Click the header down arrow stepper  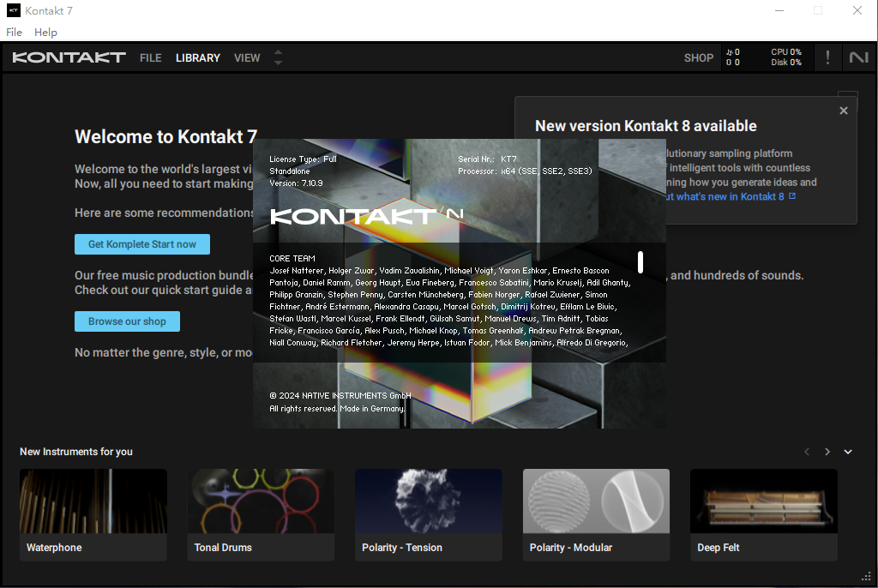tap(278, 63)
